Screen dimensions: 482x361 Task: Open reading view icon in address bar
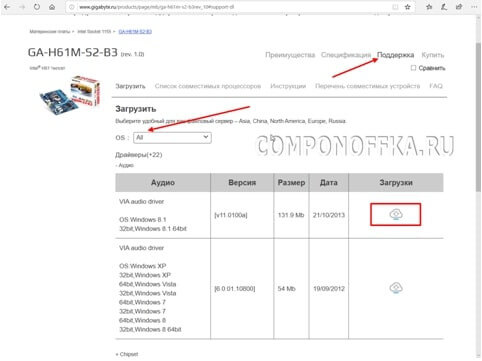395,7
